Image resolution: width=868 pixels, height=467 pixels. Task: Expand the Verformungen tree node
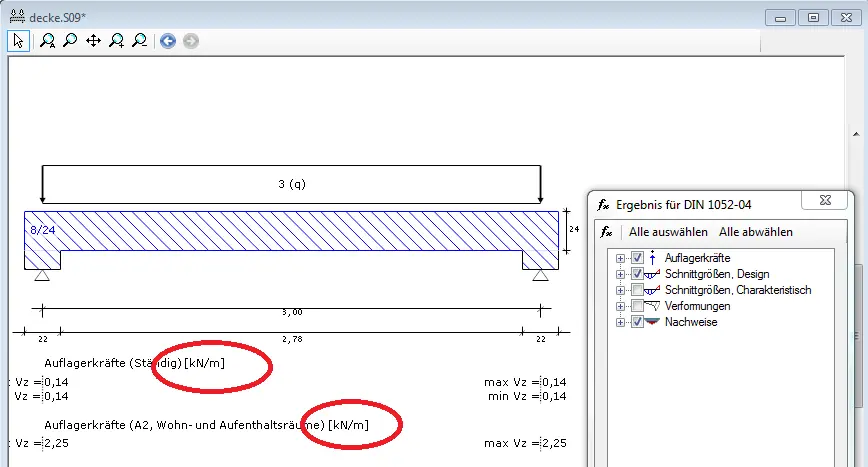[x=620, y=307]
